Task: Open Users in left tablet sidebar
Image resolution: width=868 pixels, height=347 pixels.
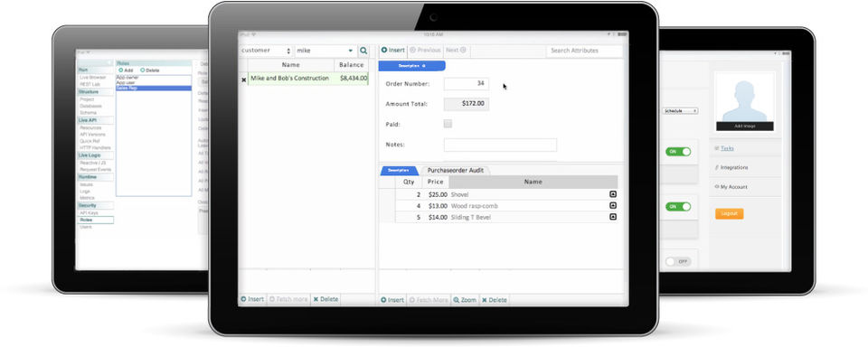Action: tap(86, 227)
